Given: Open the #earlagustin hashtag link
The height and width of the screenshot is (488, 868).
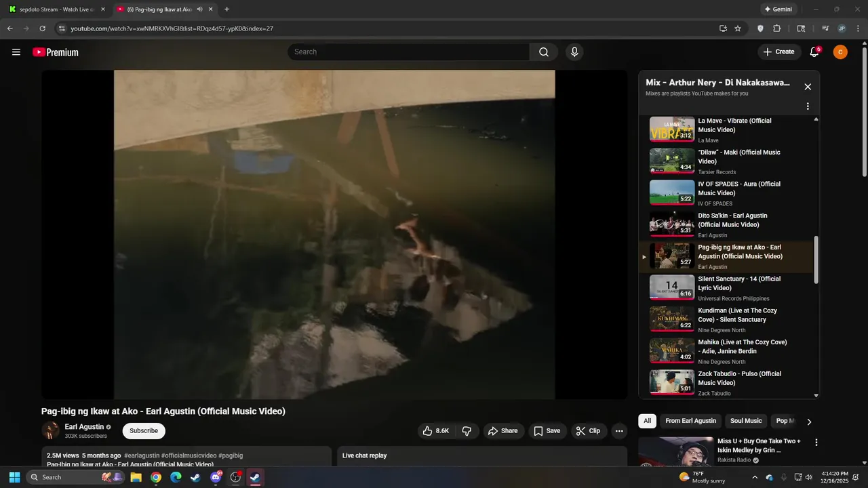Looking at the screenshot, I should (x=142, y=455).
